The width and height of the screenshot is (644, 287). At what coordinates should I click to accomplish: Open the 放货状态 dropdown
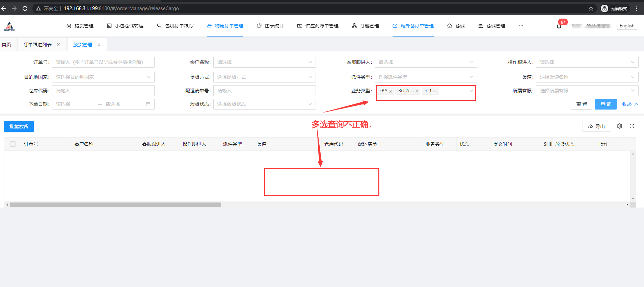tap(264, 104)
